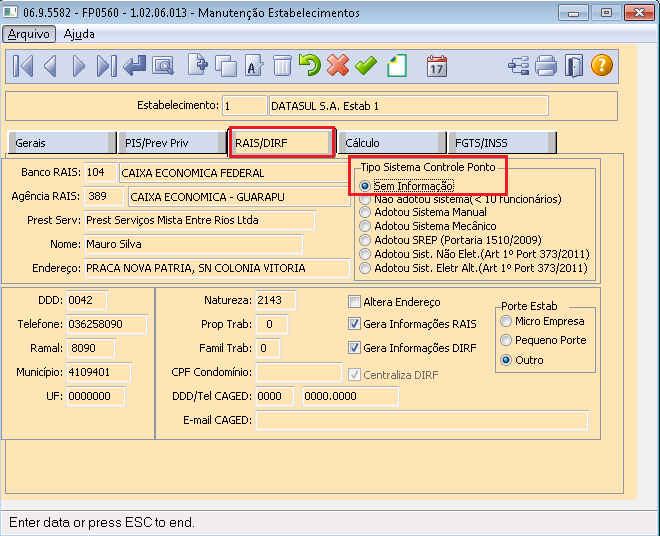660x536 pixels.
Task: Switch to the RAIS/DIRF tab
Action: tap(282, 143)
